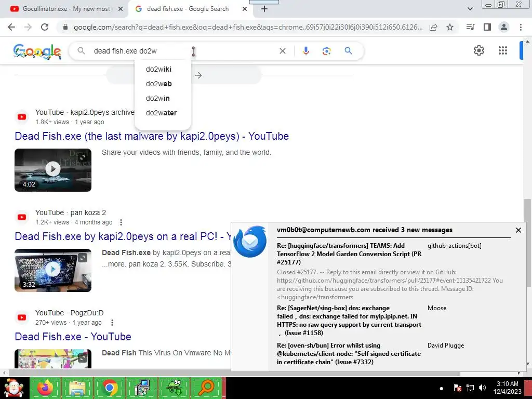Click the YouTube favicon beside pan koza 2
Image resolution: width=532 pixels, height=399 pixels.
(x=22, y=217)
